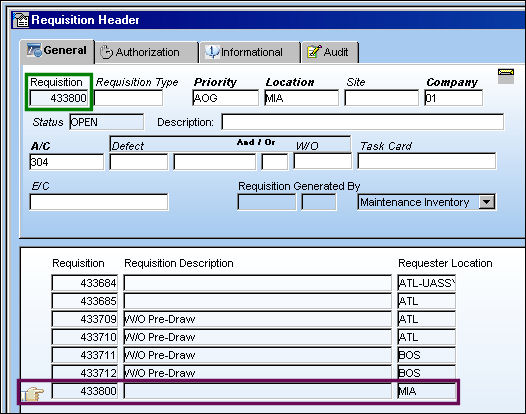This screenshot has height=414, width=526.
Task: Click empty description cell for 433684
Action: click(258, 283)
